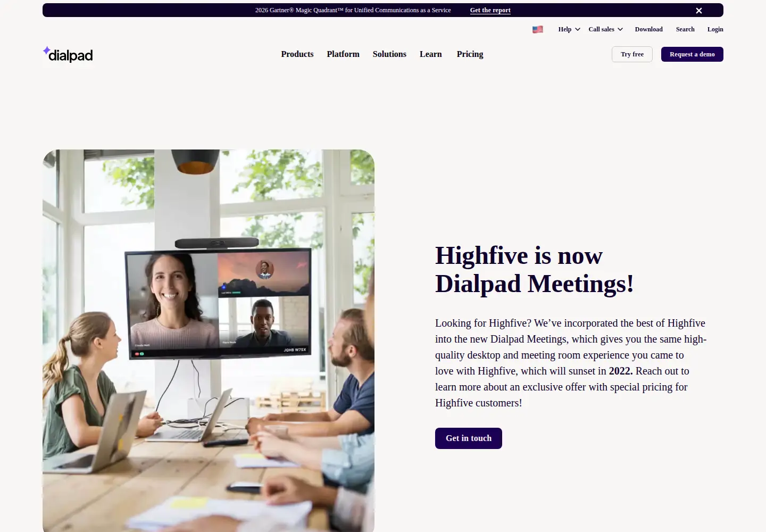The width and height of the screenshot is (766, 532).
Task: Click the Request a demo button
Action: (692, 54)
